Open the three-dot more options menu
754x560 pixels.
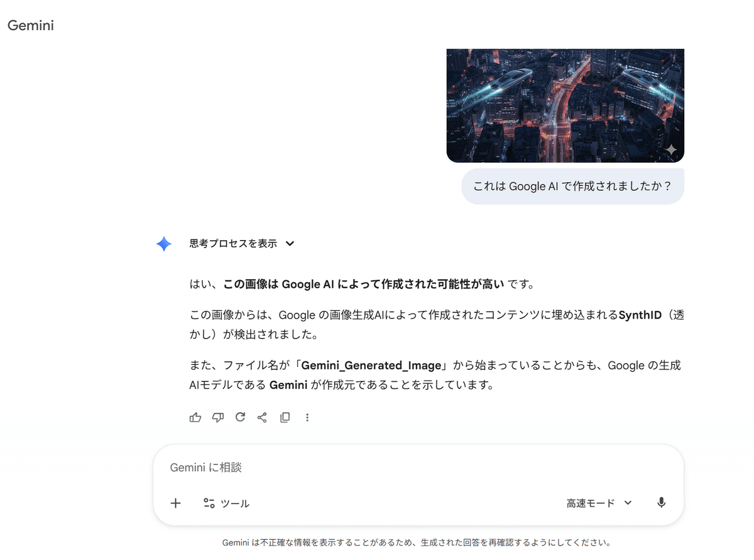point(307,417)
